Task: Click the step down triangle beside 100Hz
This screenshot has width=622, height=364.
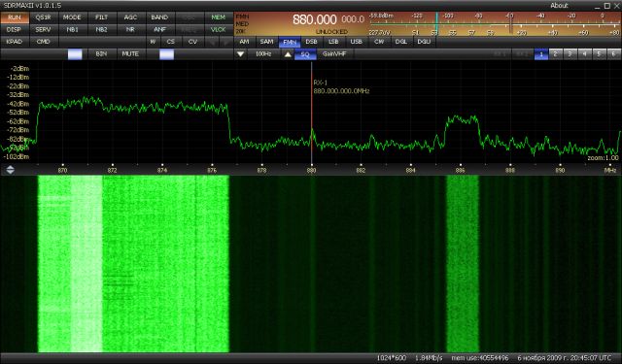Action: (x=240, y=53)
